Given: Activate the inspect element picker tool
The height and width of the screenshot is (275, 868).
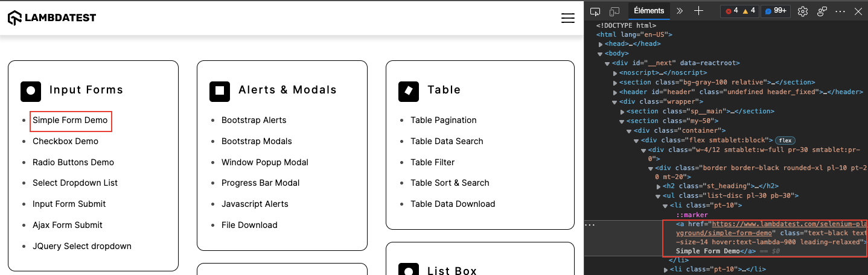Looking at the screenshot, I should click(x=595, y=11).
